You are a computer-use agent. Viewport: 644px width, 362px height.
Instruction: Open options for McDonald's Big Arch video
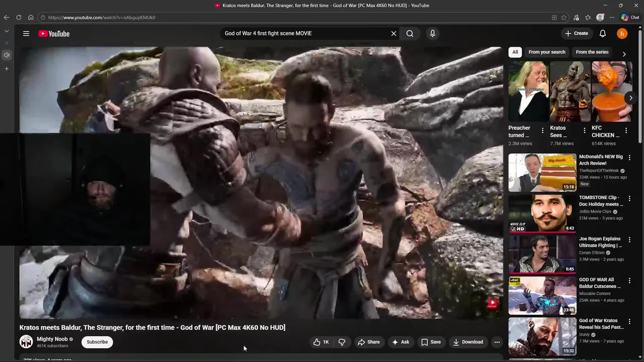coord(629,157)
